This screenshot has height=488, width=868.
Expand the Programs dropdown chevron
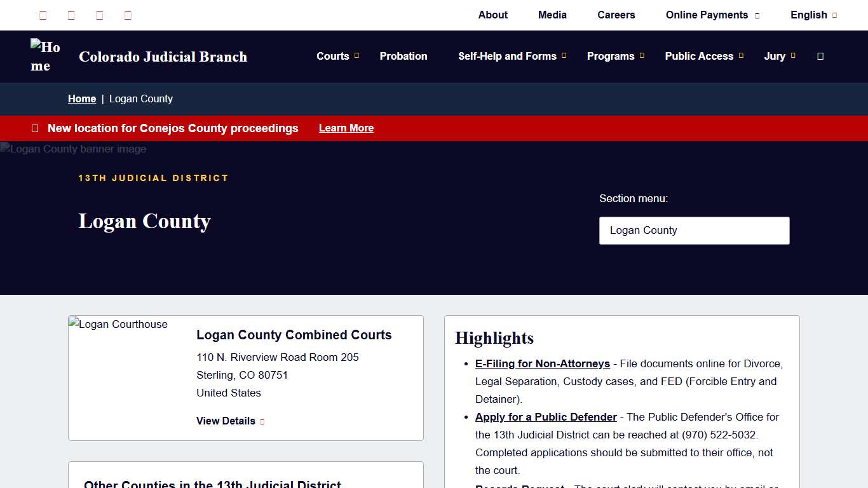coord(642,56)
